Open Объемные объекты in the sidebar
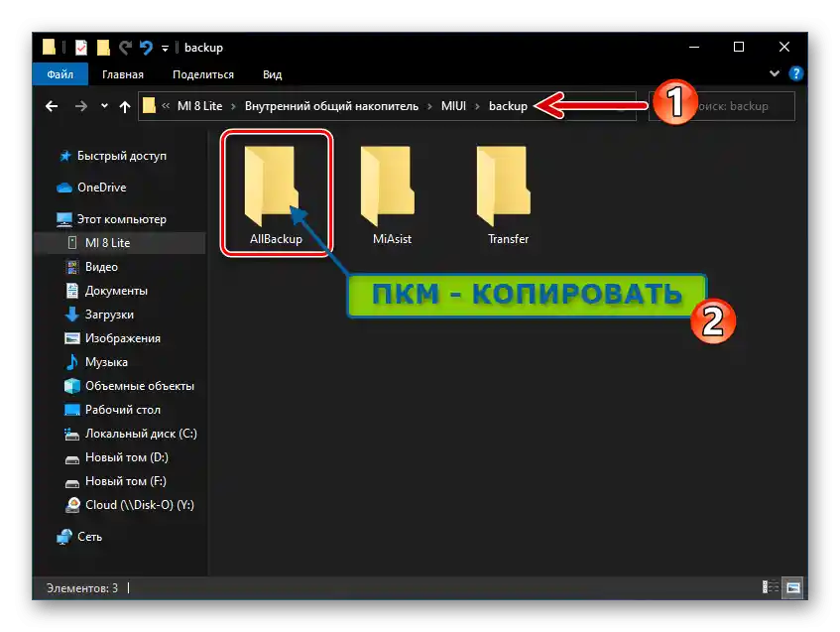Viewport: 840px width, 632px height. (x=129, y=386)
